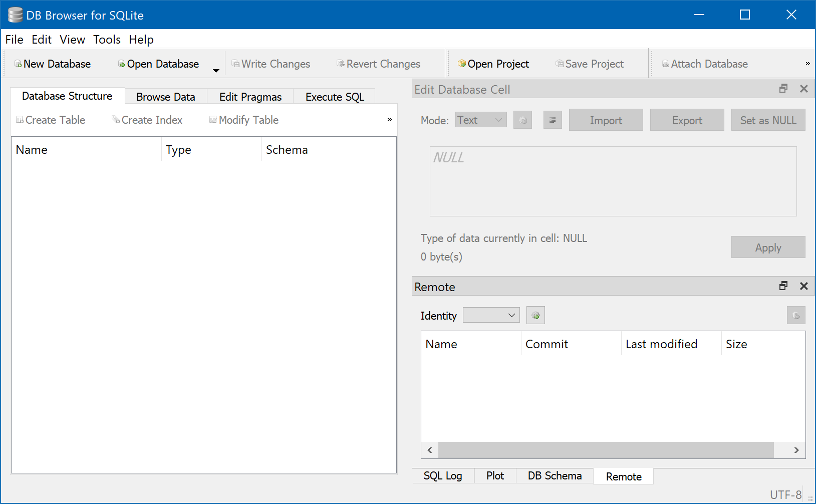Viewport: 816px width, 504px height.
Task: Open identity settings gear in Remote panel
Action: pos(535,315)
